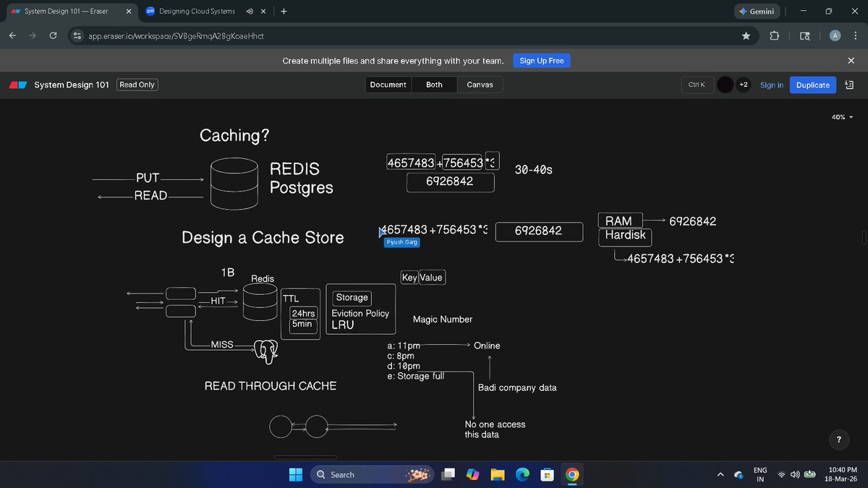This screenshot has width=868, height=488.
Task: Switch to Canvas view tab
Action: tap(480, 85)
